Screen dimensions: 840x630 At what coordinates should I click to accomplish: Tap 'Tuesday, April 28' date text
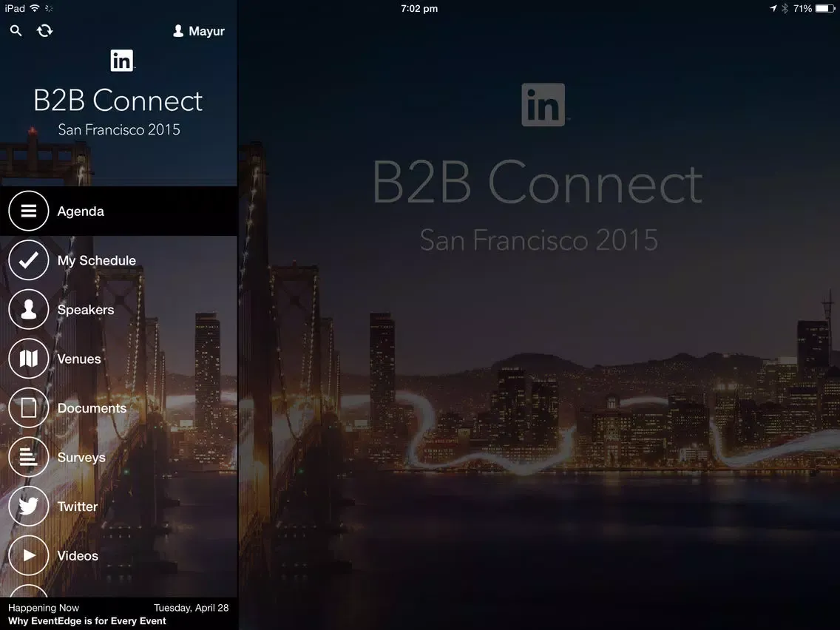[192, 608]
